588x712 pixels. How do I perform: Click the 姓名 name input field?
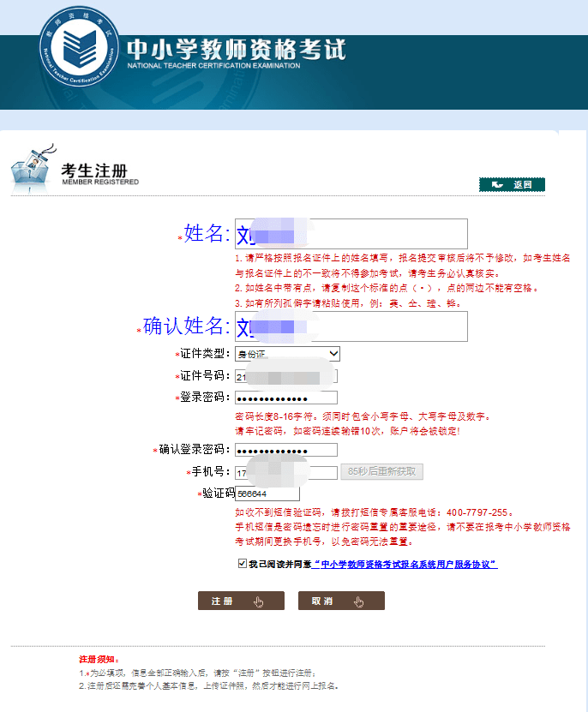click(x=351, y=234)
